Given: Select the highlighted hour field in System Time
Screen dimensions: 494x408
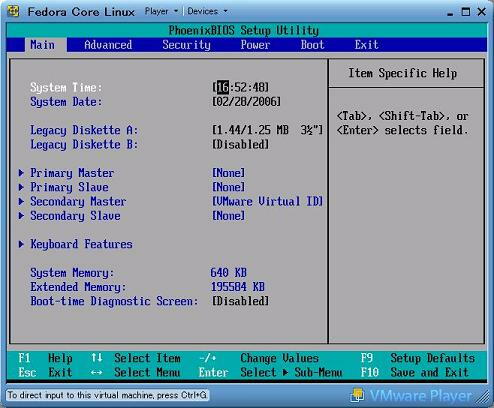Looking at the screenshot, I should coord(223,87).
